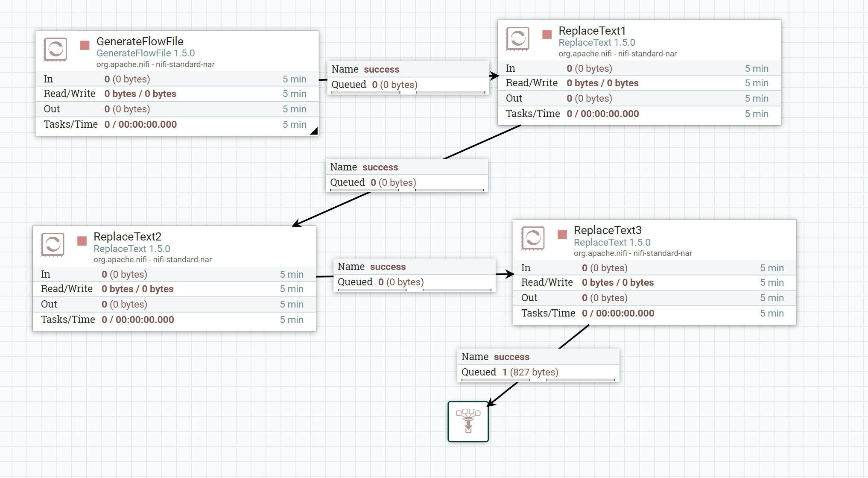Select the success connection label showing 1 queued flowfile

pyautogui.click(x=538, y=364)
